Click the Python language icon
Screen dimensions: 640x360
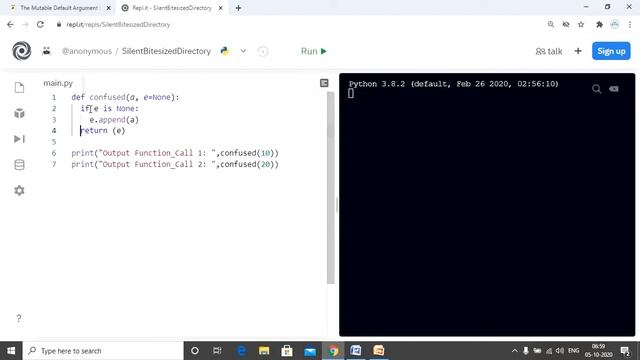pyautogui.click(x=224, y=51)
